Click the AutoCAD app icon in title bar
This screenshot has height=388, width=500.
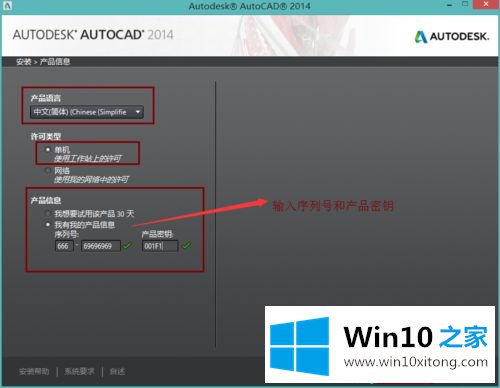pyautogui.click(x=7, y=5)
